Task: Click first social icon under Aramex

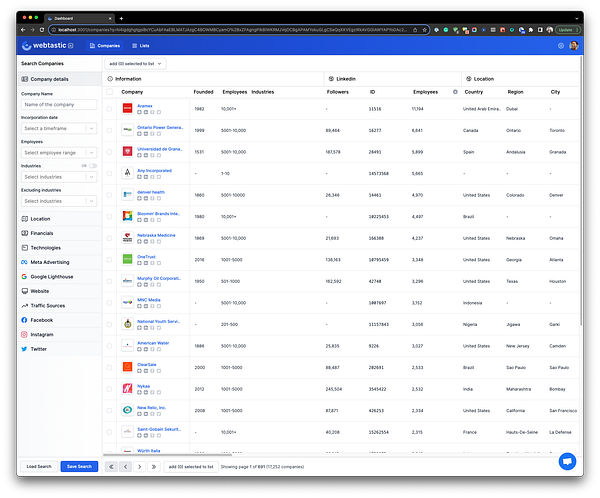Action: 139,112
